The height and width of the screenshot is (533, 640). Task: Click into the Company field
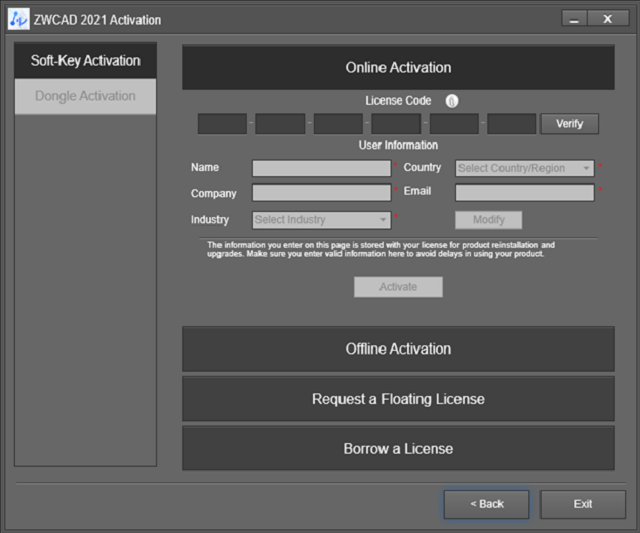(x=322, y=193)
